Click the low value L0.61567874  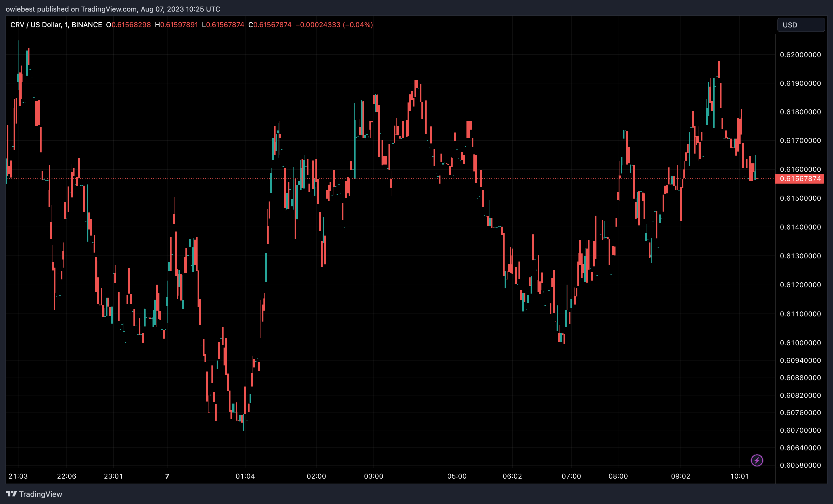tap(223, 25)
